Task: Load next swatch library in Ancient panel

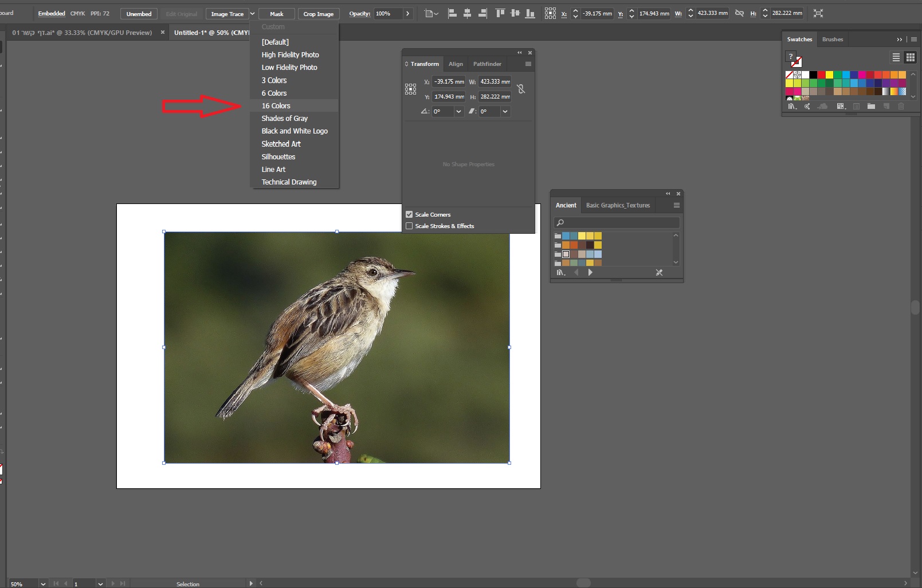Action: click(x=590, y=273)
